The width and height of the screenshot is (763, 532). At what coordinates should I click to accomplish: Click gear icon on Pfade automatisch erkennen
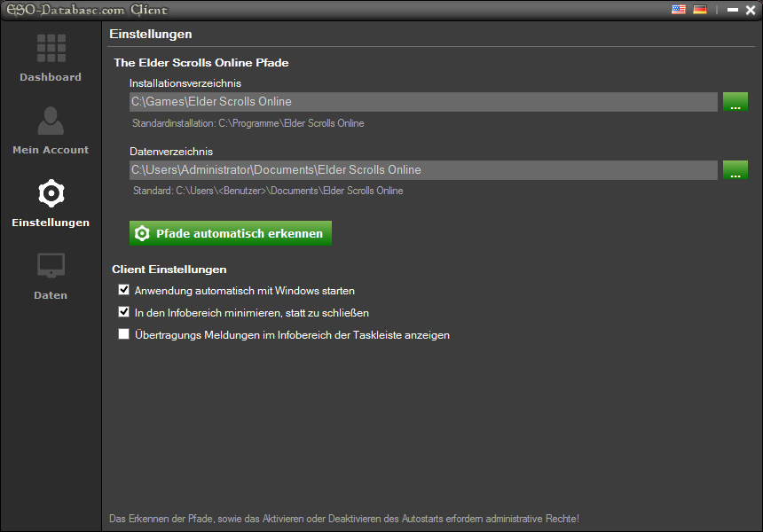pyautogui.click(x=142, y=233)
